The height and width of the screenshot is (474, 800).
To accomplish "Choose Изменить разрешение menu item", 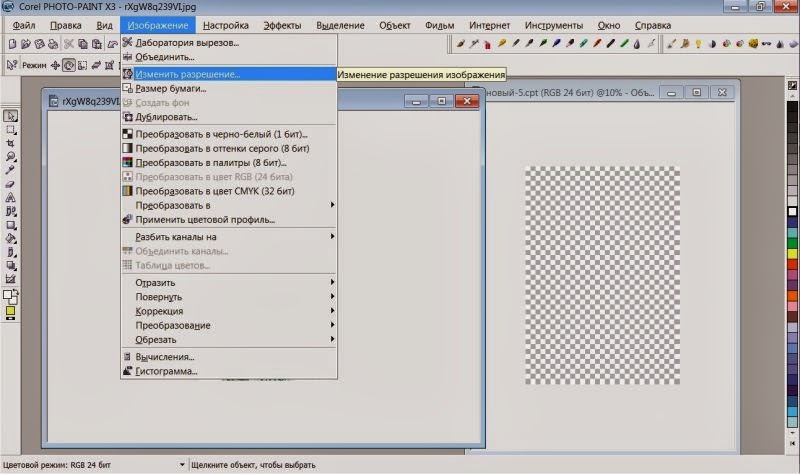I will click(x=229, y=74).
